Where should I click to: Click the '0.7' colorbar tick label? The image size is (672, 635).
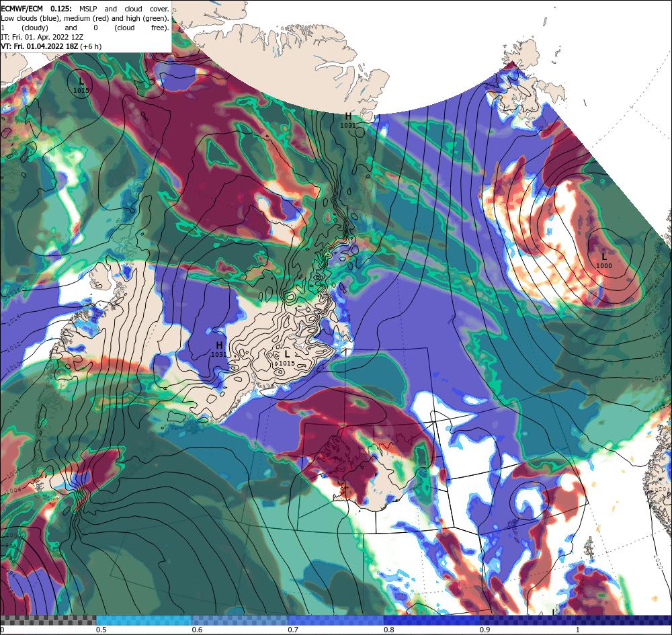[x=293, y=630]
